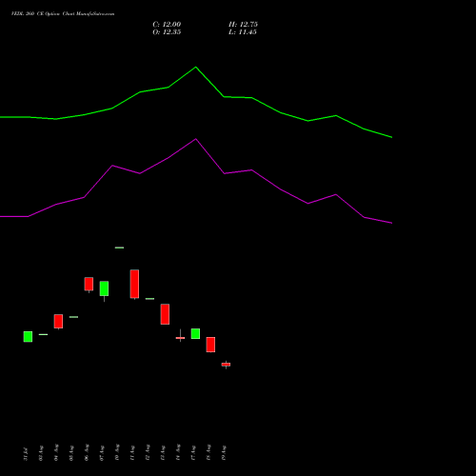Viewport: 476px width, 476px height.
Task: Select the 31 Jul date label
Action: coord(26,454)
